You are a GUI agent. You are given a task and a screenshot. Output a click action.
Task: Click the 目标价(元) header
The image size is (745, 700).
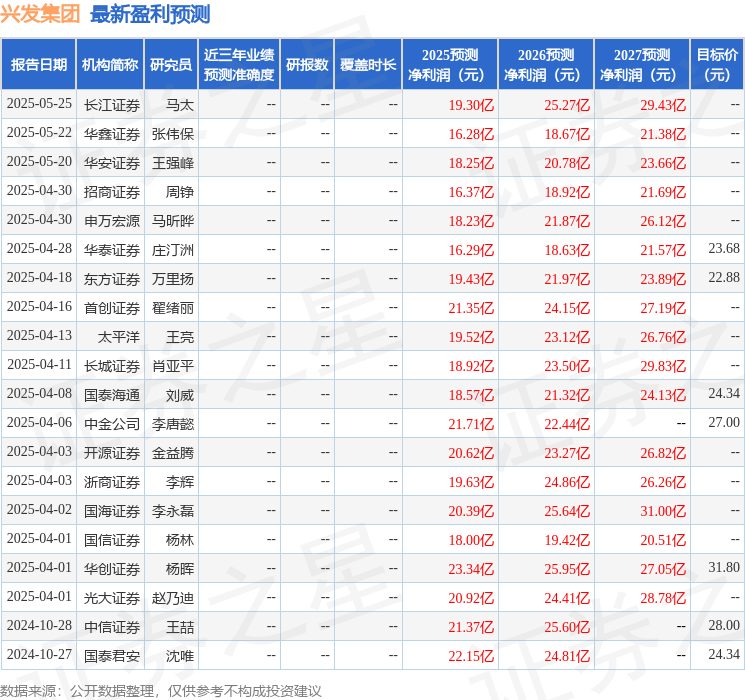[x=717, y=65]
